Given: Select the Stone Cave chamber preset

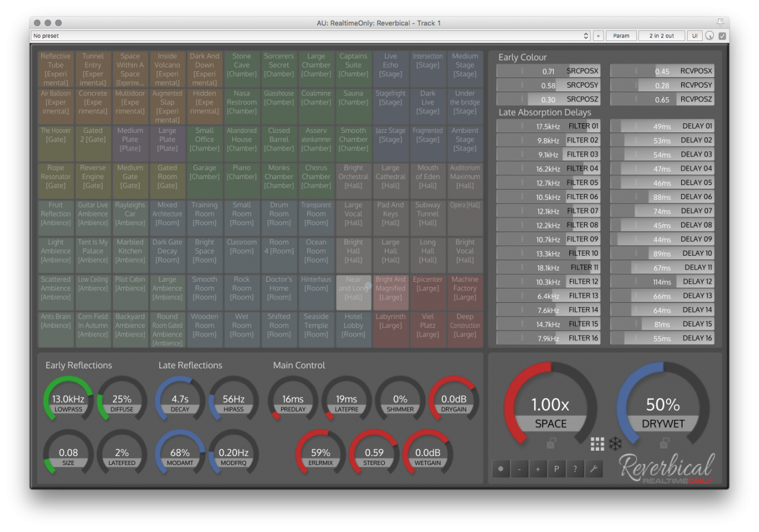Looking at the screenshot, I should tap(241, 69).
